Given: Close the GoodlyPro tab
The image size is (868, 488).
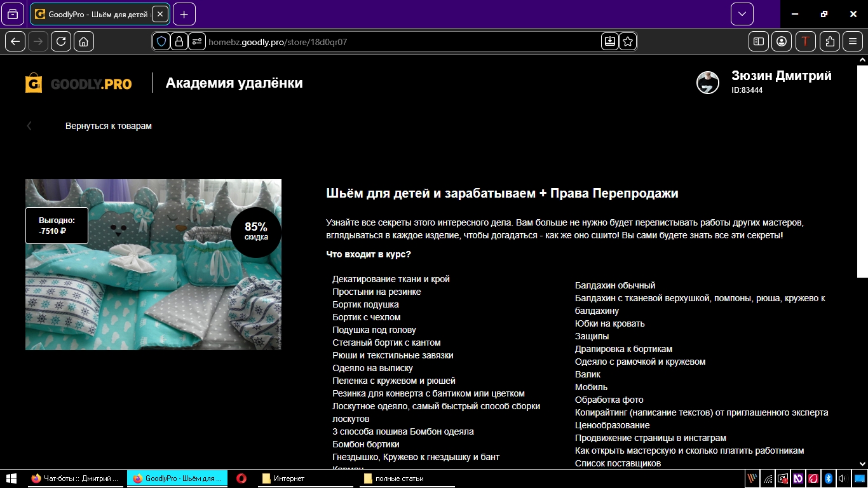Looking at the screenshot, I should [159, 14].
